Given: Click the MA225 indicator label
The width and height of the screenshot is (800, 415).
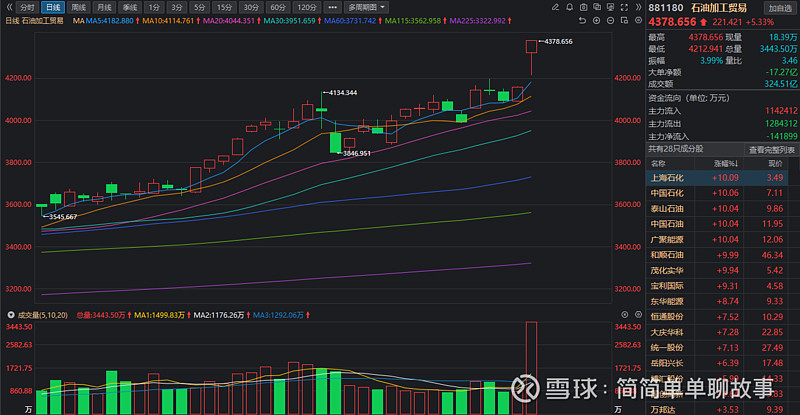Looking at the screenshot, I should pos(479,21).
